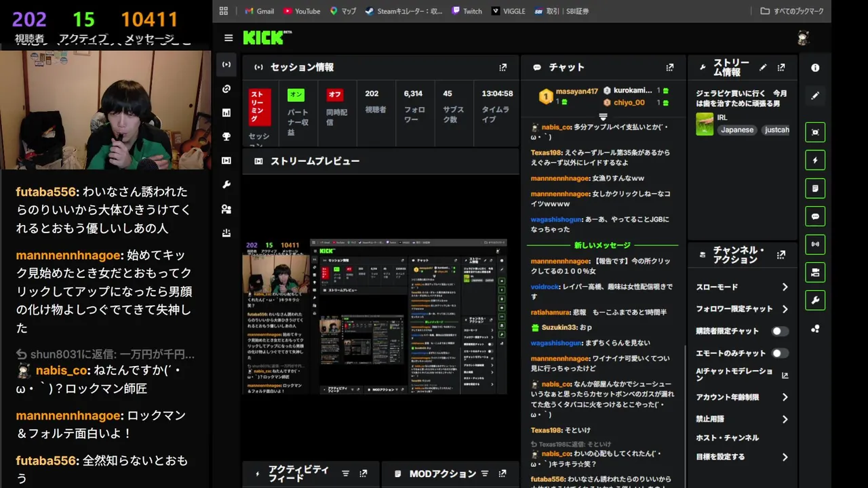Open VIGGLE bookmark
The image size is (868, 488).
pyautogui.click(x=508, y=11)
